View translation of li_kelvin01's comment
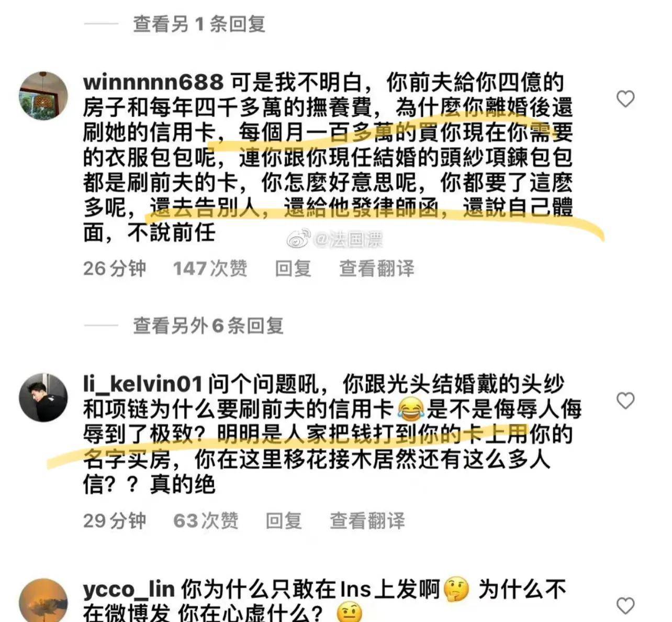Viewport: 672px width, 622px height. [367, 521]
